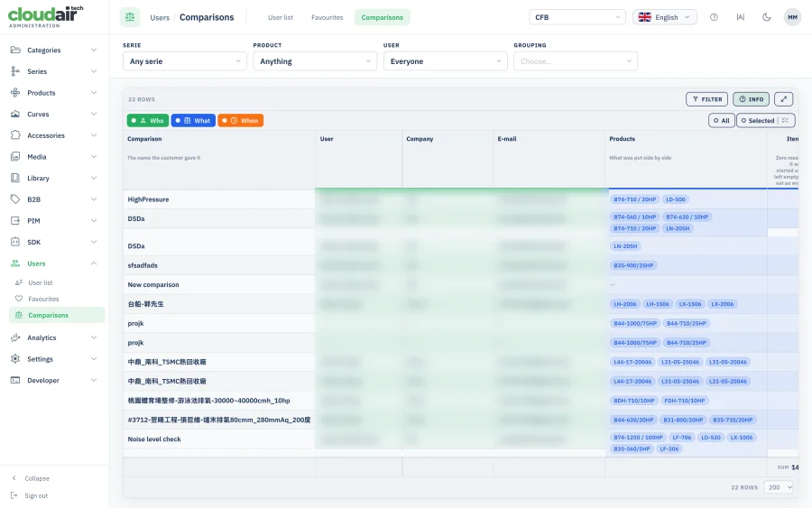The image size is (812, 508).
Task: Expand the Categories section chevron
Action: coord(94,50)
